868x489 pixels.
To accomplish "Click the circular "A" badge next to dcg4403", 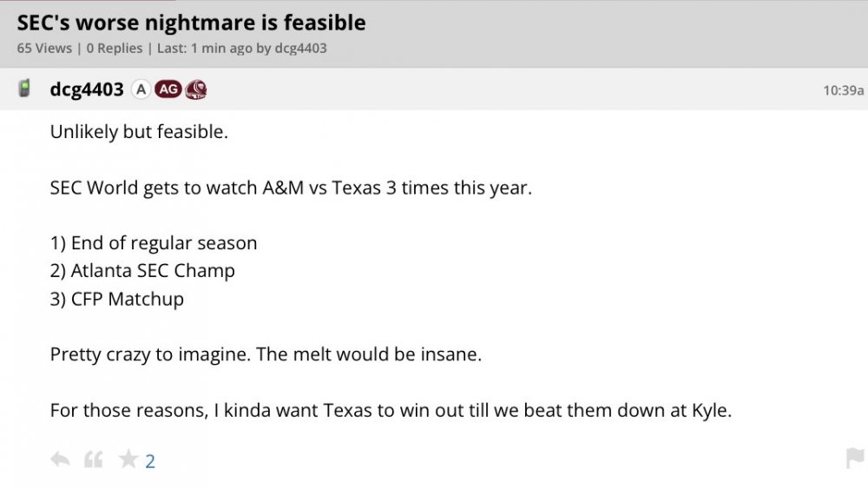I will point(141,89).
